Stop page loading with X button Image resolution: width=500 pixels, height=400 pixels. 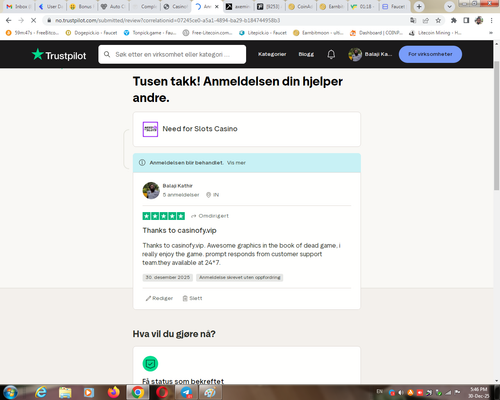[x=33, y=20]
